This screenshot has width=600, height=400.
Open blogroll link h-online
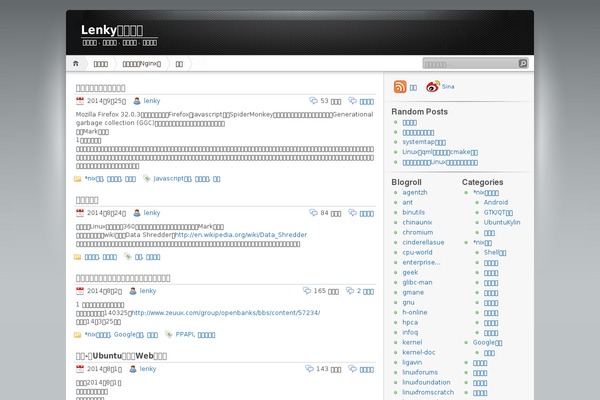pos(415,312)
